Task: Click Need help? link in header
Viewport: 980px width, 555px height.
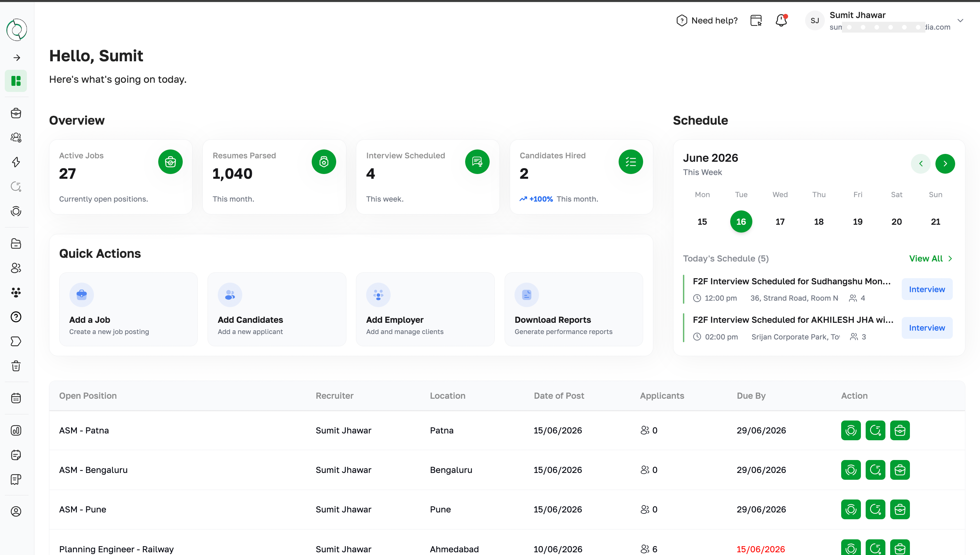Action: tap(707, 20)
